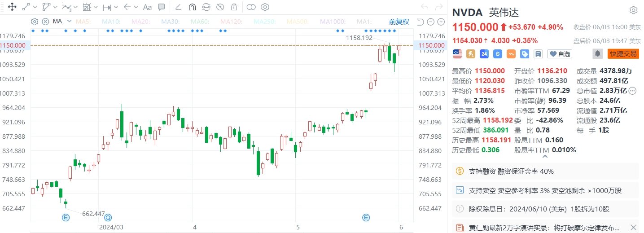Click the E earnings marker near May

click(366, 218)
